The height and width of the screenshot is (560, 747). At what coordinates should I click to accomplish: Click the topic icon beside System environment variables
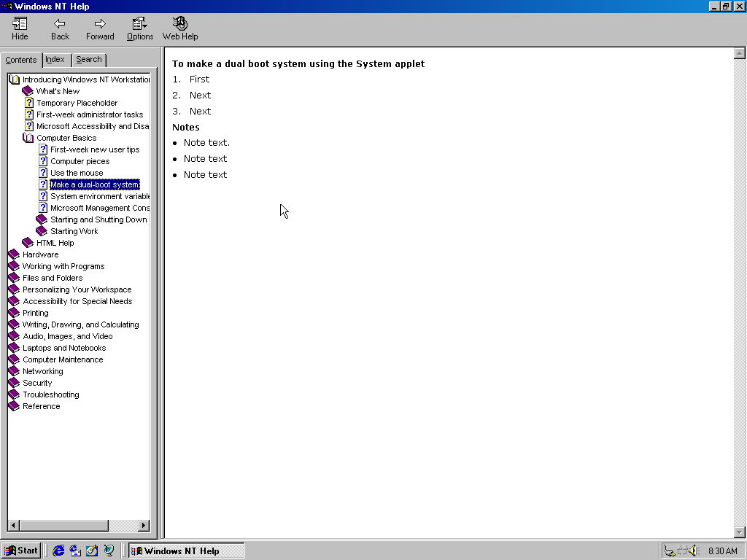click(43, 196)
